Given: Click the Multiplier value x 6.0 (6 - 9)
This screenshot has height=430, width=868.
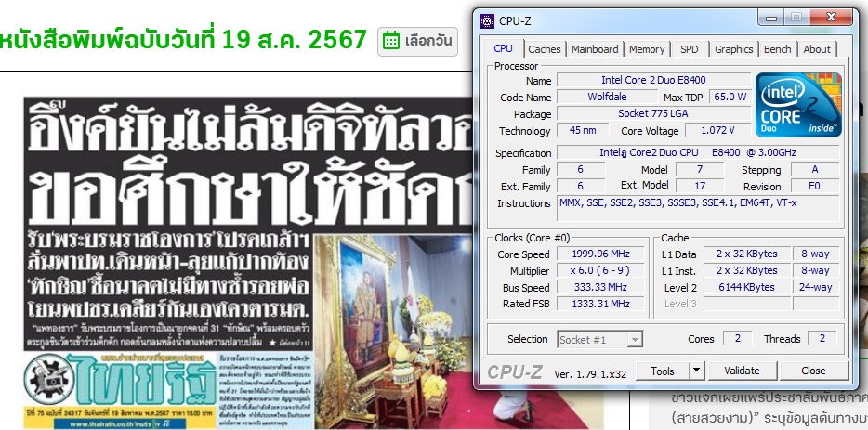Looking at the screenshot, I should [600, 271].
